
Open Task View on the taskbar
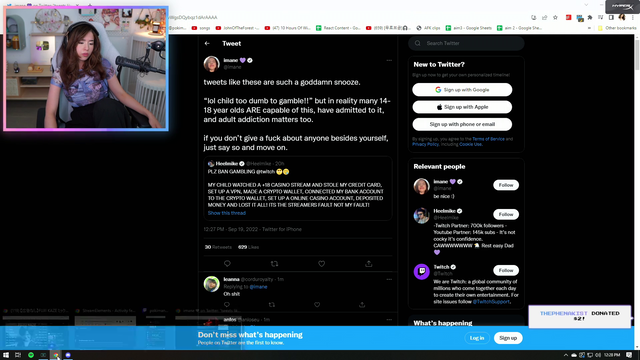pos(18,355)
